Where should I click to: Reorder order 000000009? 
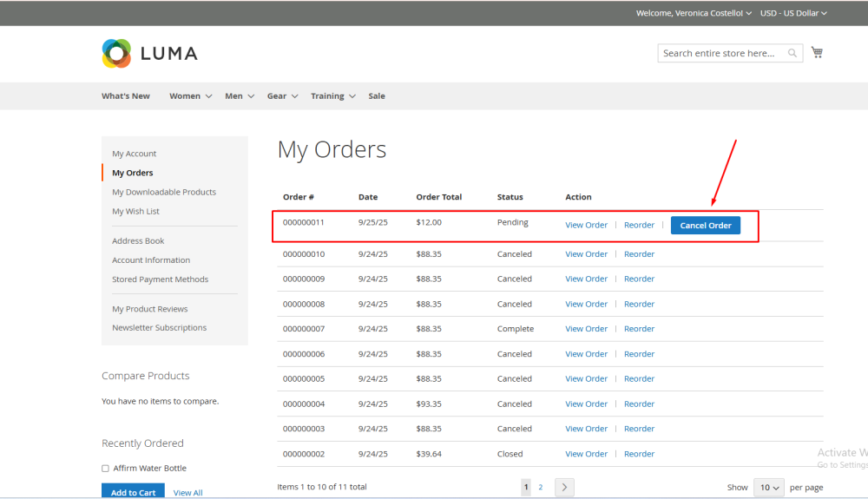(x=639, y=279)
